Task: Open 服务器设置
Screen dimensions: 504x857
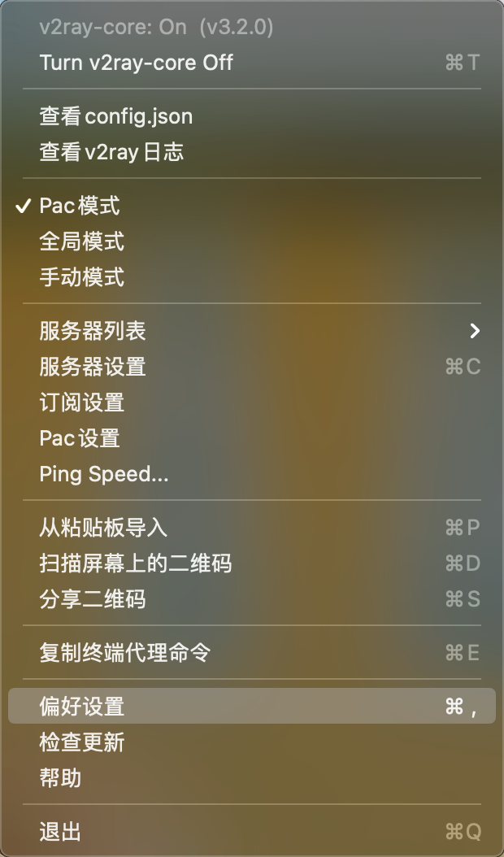Action: [92, 368]
